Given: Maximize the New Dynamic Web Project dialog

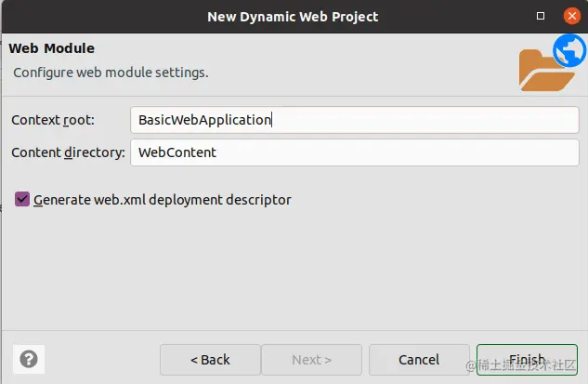Looking at the screenshot, I should (x=541, y=16).
